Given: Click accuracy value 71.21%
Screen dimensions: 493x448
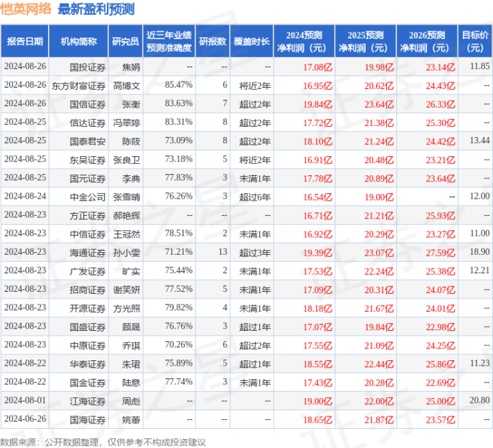Looking at the screenshot, I should pyautogui.click(x=178, y=251).
